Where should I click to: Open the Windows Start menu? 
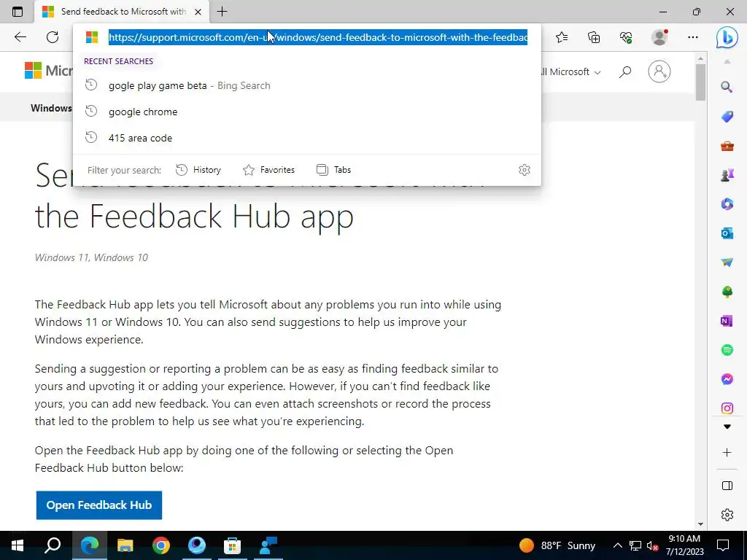click(x=18, y=545)
